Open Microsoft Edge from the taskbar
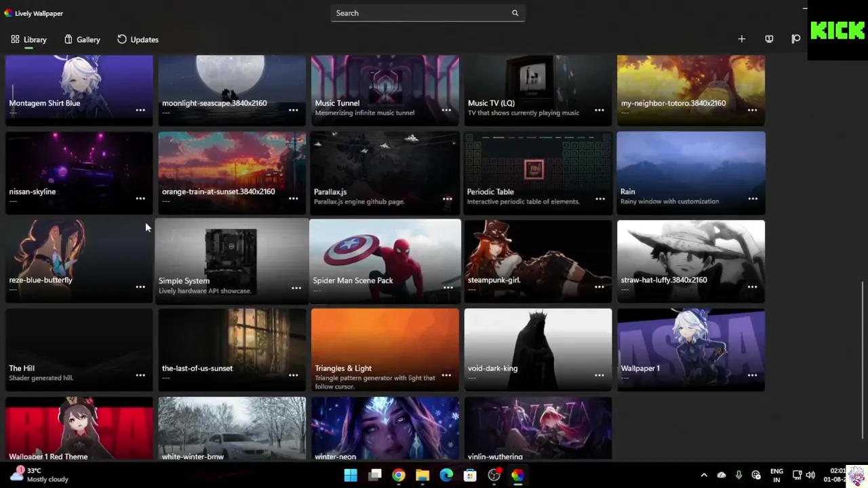 446,475
